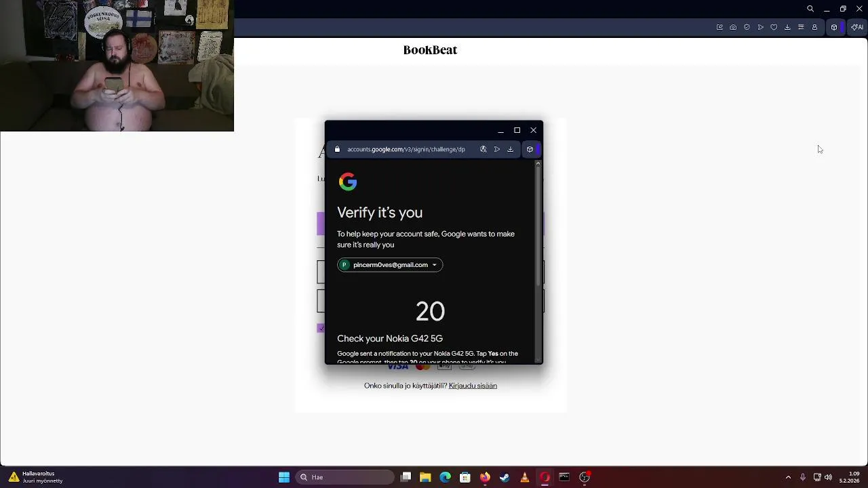This screenshot has height=488, width=868.
Task: Click the webcam overlay video thumbnail
Action: [x=117, y=66]
